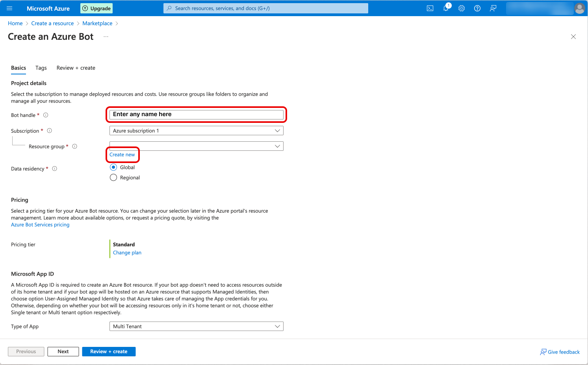
Task: Click the blue Review + create button
Action: [109, 352]
